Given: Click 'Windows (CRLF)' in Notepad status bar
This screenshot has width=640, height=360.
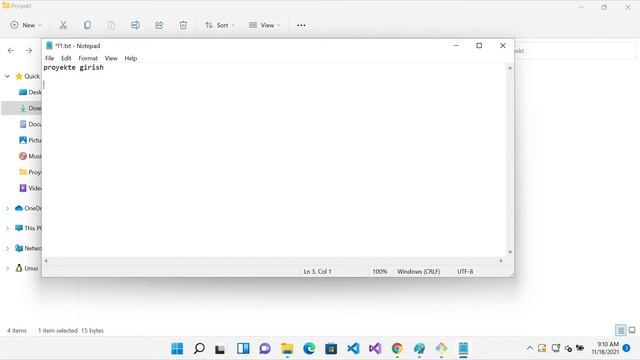Looking at the screenshot, I should click(418, 271).
